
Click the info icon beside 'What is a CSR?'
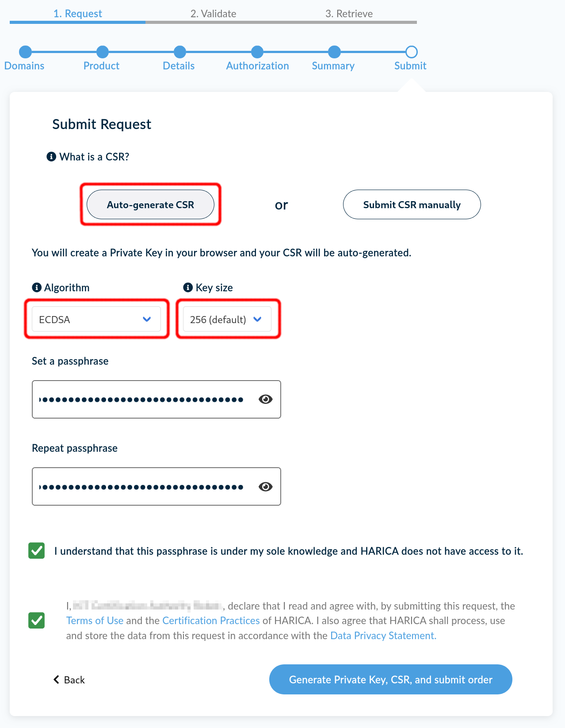(x=51, y=156)
